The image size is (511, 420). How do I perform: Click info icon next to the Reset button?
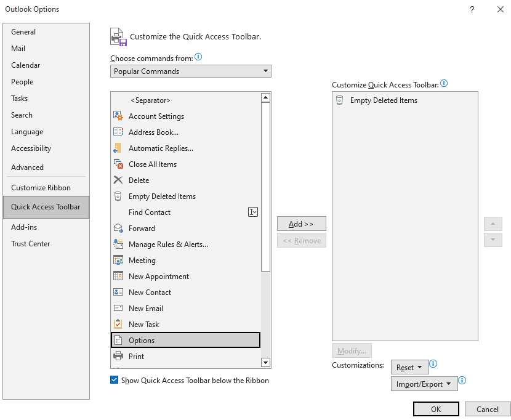pos(433,363)
